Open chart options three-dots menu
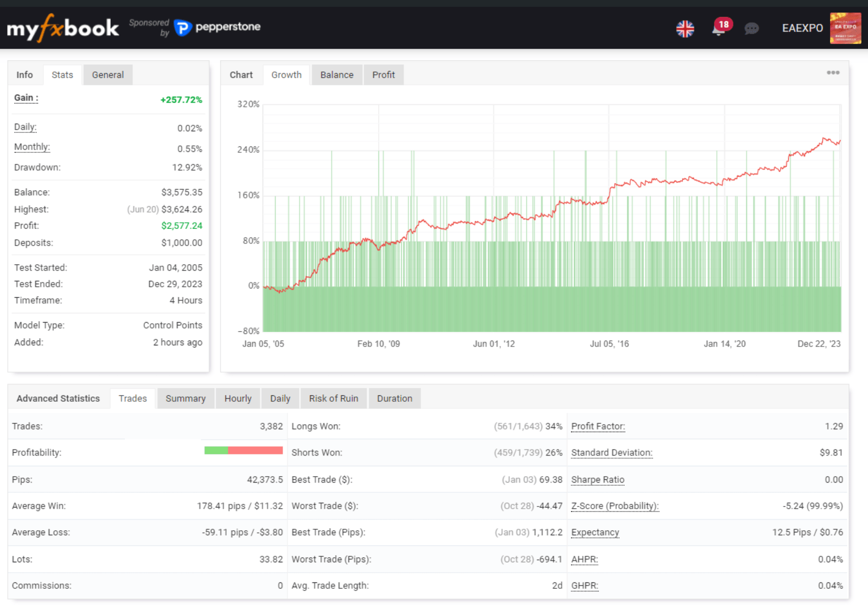 (x=833, y=73)
